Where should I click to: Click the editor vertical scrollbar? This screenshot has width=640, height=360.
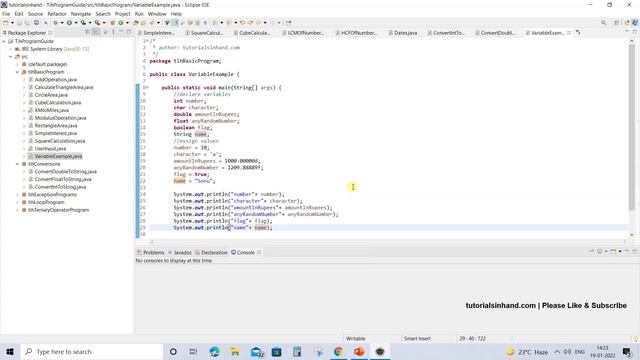coord(632,127)
